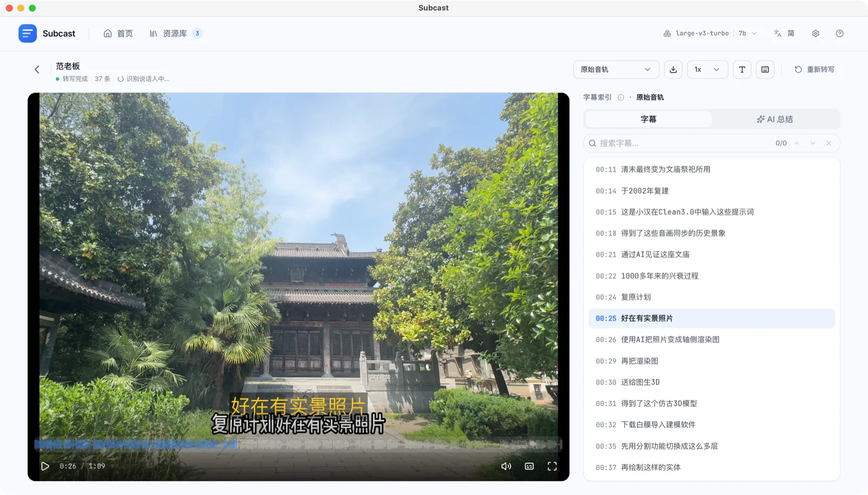Go back with the left chevron
Image resolution: width=868 pixels, height=495 pixels.
[x=37, y=69]
